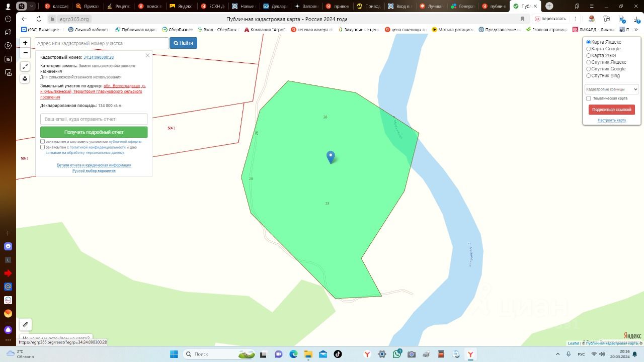
Task: Open the history clock sidebar icon
Action: tap(8, 19)
